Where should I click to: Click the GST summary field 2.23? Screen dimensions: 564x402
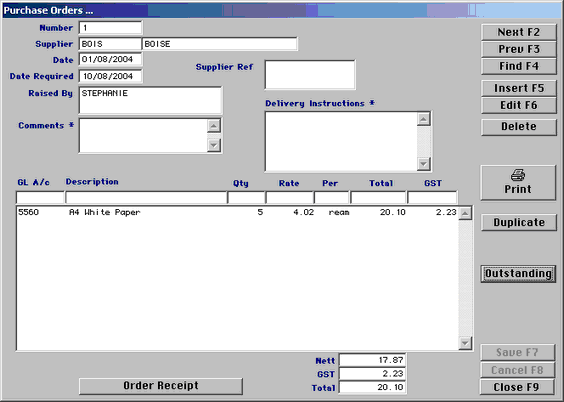click(372, 374)
